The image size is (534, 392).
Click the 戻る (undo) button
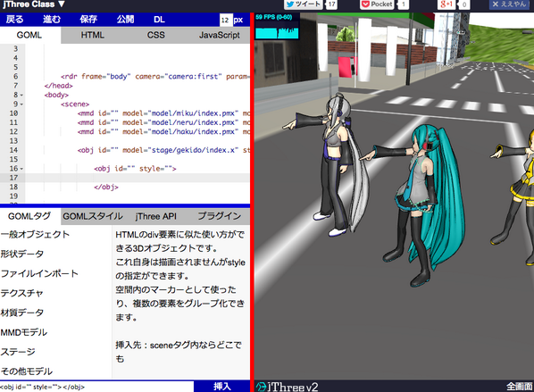coord(14,20)
